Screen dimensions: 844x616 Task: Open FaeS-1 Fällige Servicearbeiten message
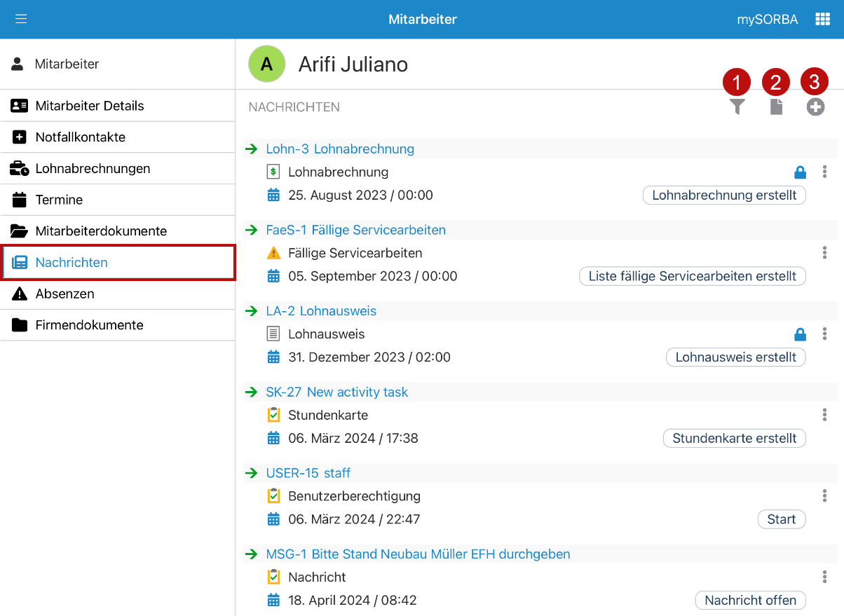point(356,230)
